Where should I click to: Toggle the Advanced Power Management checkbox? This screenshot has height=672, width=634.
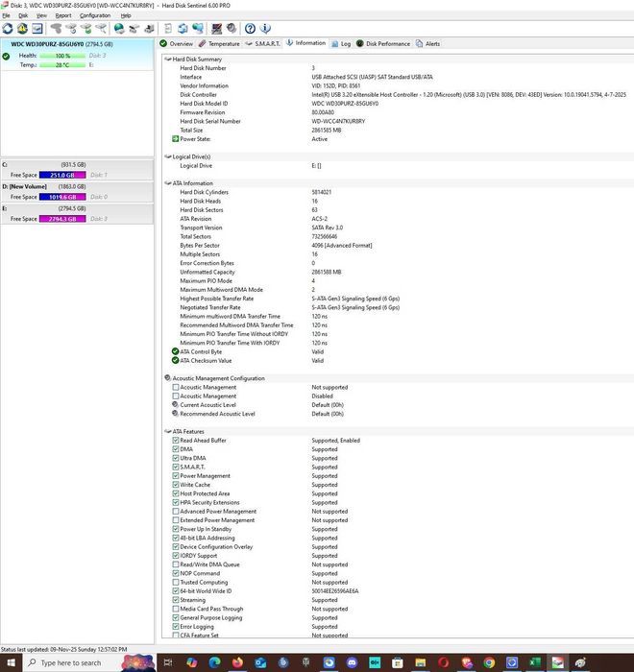[x=176, y=511]
